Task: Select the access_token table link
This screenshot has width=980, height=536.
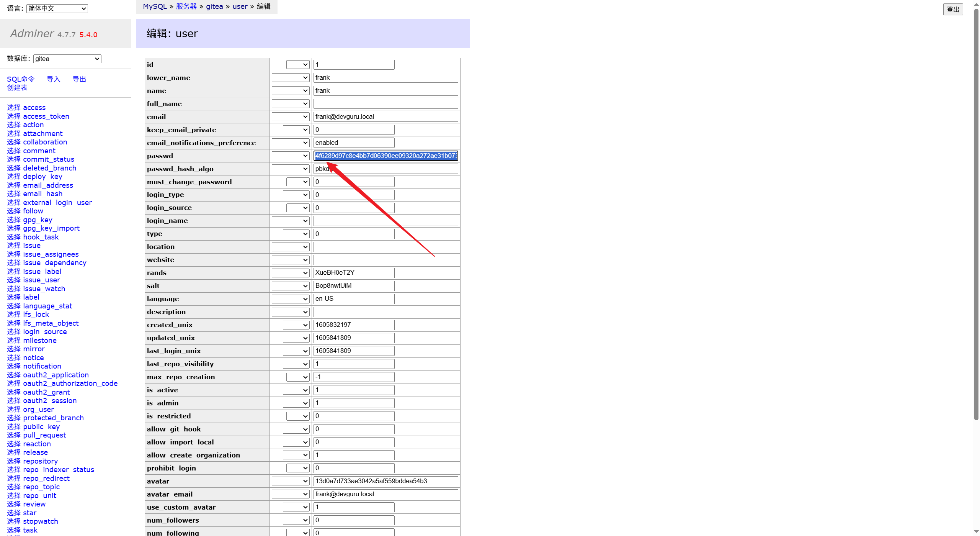Action: coord(46,116)
